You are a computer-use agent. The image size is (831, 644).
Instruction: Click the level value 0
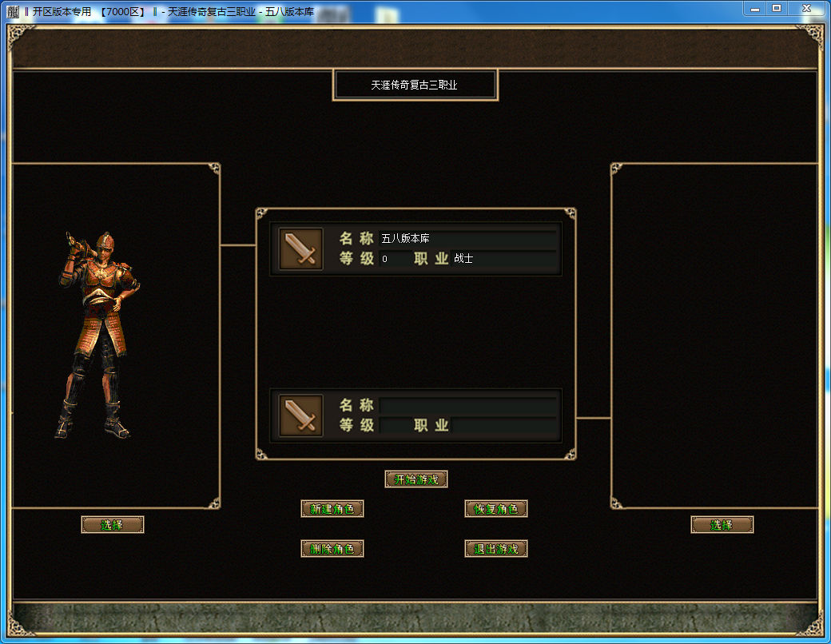pyautogui.click(x=385, y=259)
